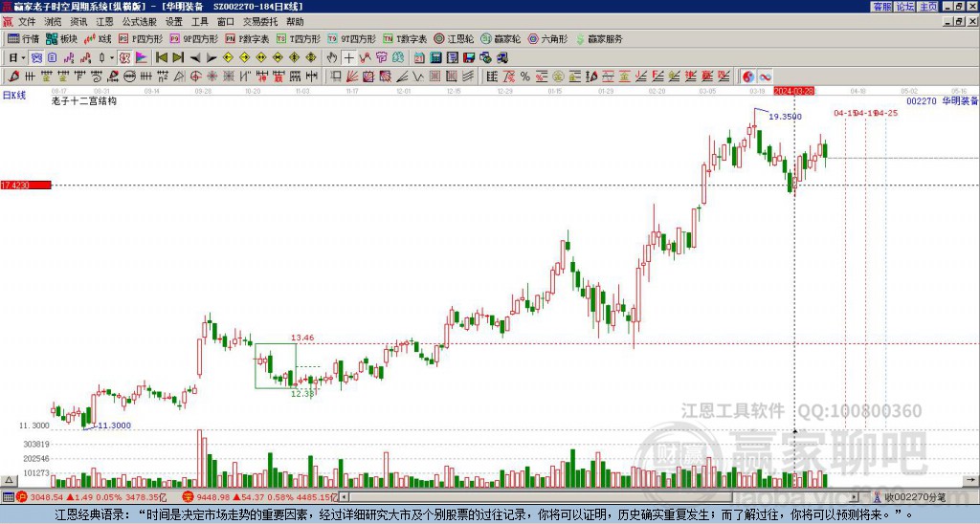
Task: Open the 资讯 menu
Action: tap(78, 22)
